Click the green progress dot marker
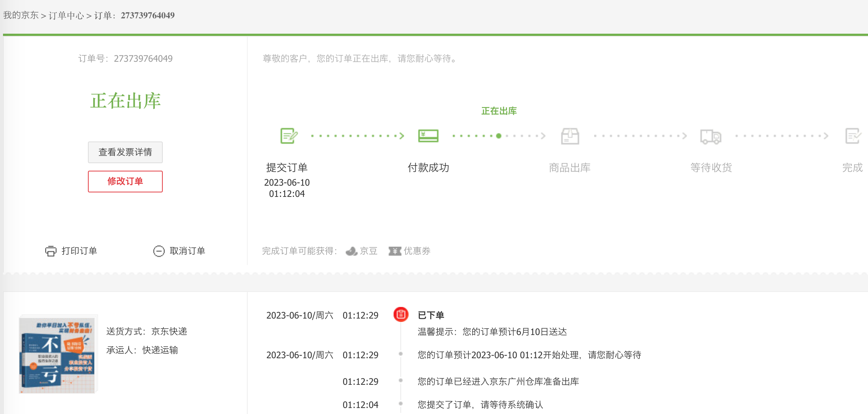This screenshot has width=868, height=414. coord(498,136)
